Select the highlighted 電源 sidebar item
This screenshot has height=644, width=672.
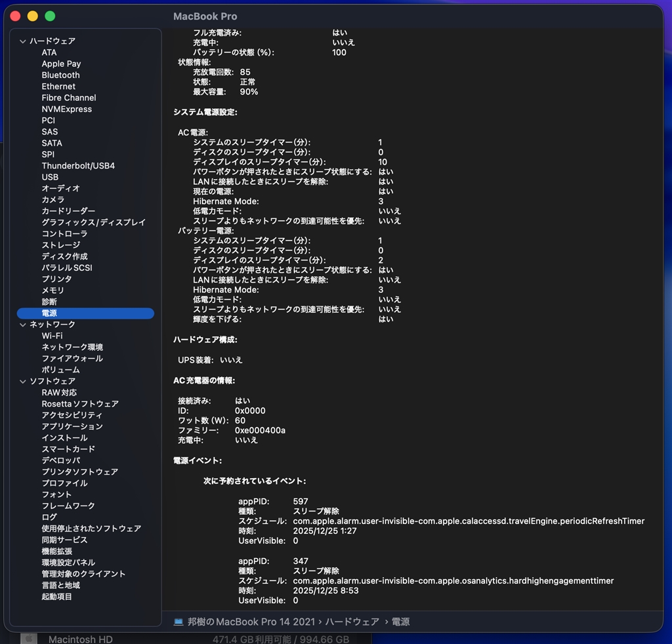(85, 313)
